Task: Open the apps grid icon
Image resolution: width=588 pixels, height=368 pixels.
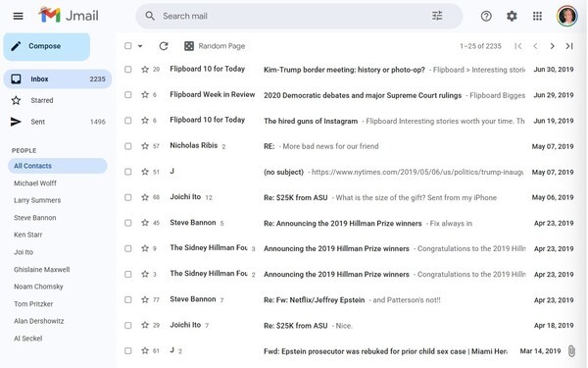Action: 537,16
